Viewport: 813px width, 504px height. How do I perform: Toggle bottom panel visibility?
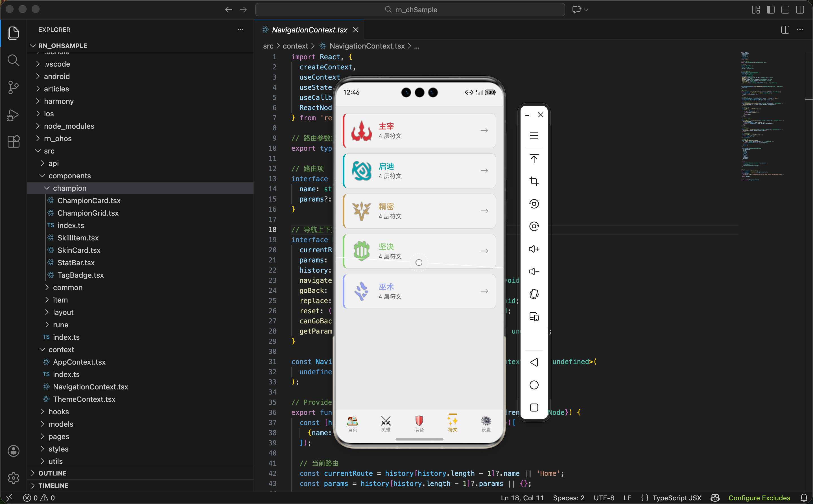click(x=785, y=10)
